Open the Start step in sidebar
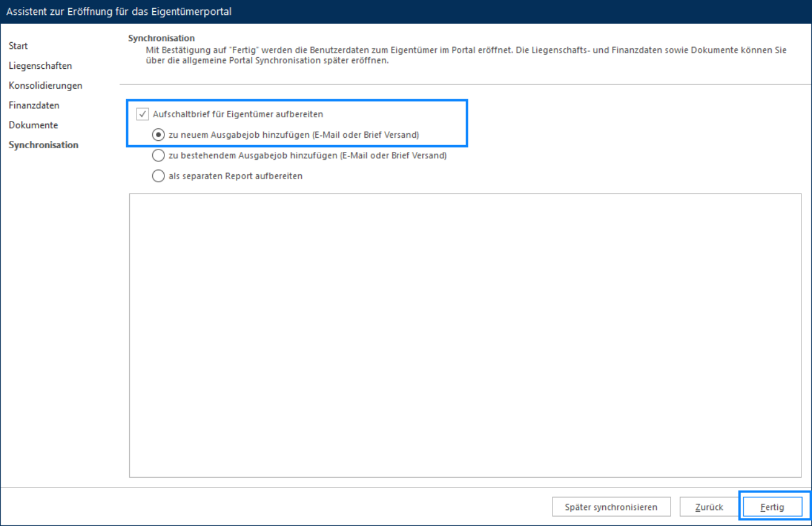The image size is (812, 526). click(18, 46)
